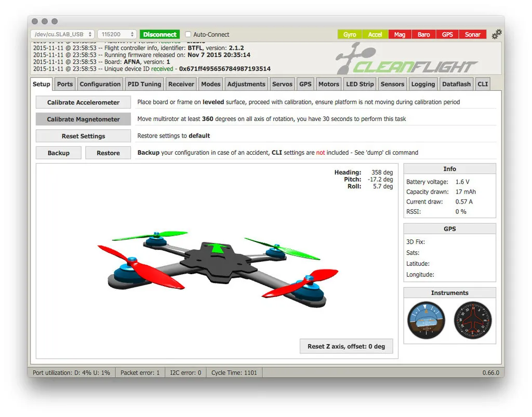532x417 pixels.
Task: Open the Motors tab
Action: pos(328,84)
